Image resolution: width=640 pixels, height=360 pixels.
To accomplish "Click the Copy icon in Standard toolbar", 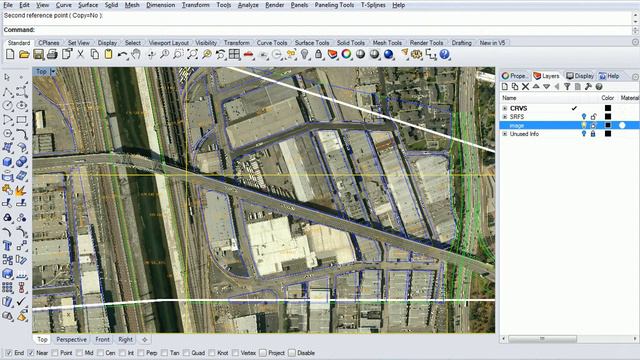I will point(95,54).
